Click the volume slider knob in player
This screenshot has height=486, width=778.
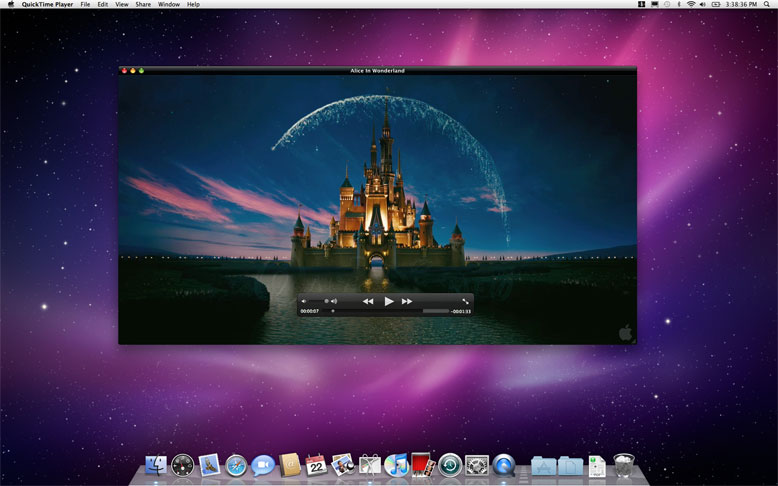[326, 301]
